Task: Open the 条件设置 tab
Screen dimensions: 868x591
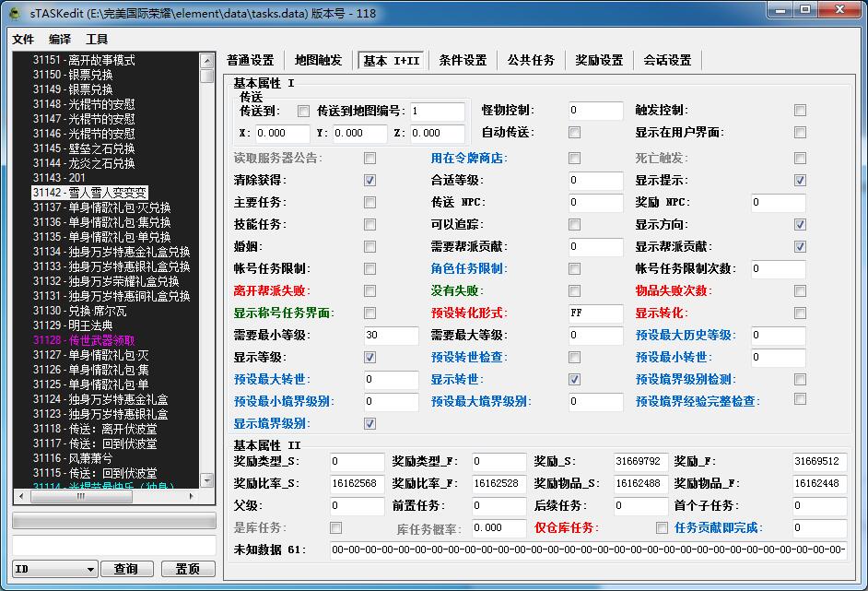Action: 463,61
